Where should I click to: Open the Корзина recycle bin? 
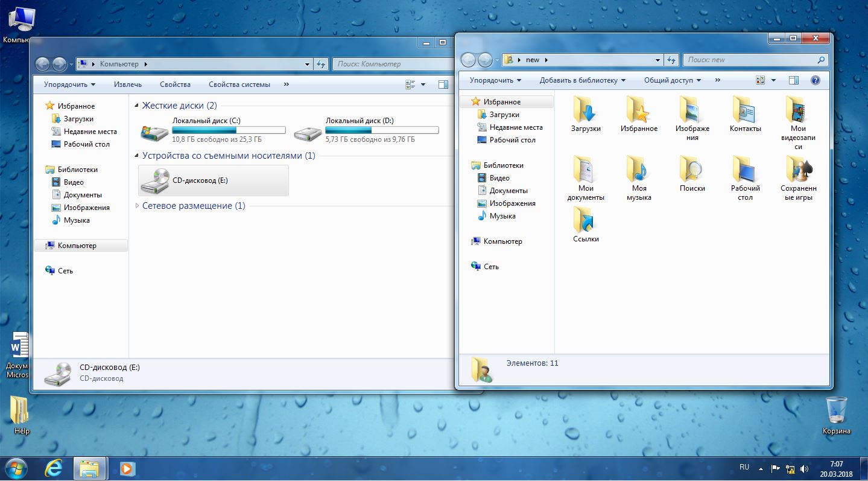click(x=836, y=412)
